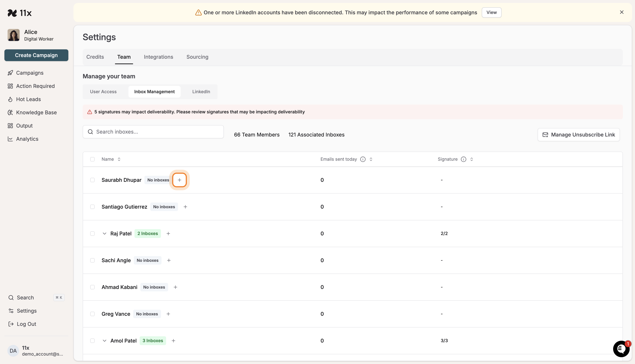Open the User Access tab
635x364 pixels.
103,92
